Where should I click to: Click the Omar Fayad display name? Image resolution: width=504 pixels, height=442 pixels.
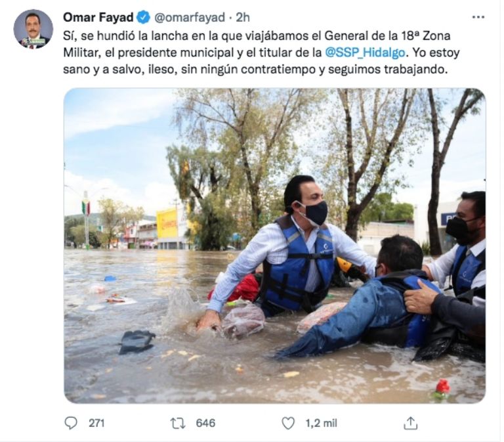point(98,17)
